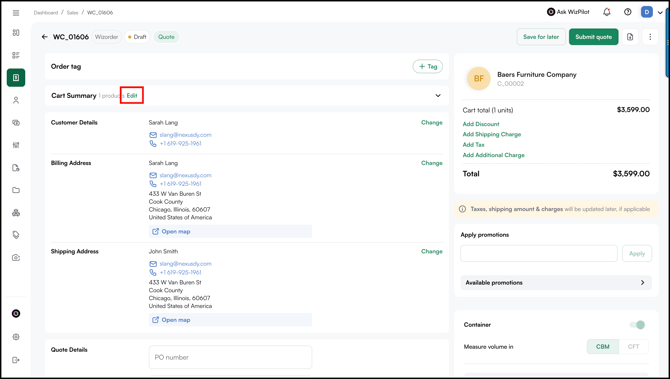Click the Wizorder badge

(106, 37)
